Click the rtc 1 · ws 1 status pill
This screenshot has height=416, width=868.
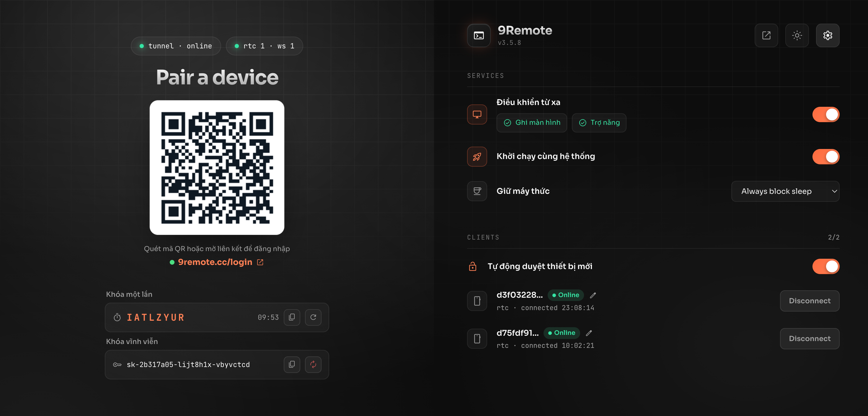click(x=264, y=46)
